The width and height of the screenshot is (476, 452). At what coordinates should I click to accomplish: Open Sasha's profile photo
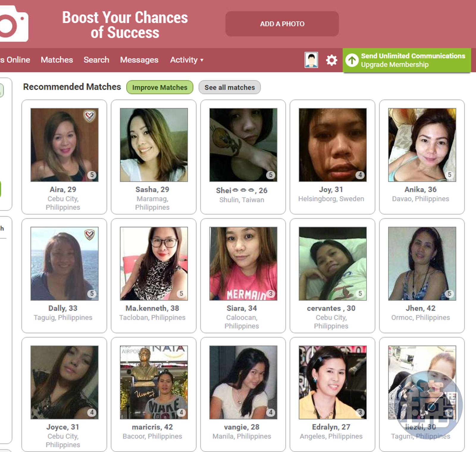(154, 145)
